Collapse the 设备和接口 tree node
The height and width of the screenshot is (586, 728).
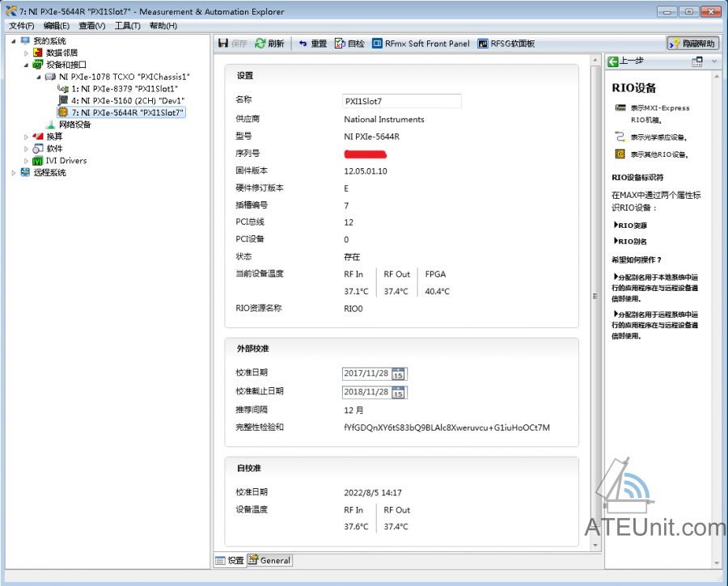point(26,65)
